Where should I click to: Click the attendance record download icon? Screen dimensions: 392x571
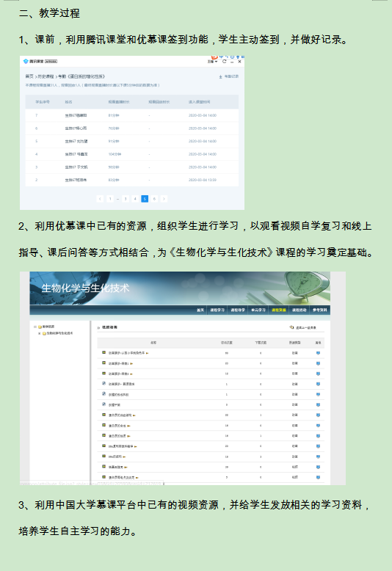point(220,76)
